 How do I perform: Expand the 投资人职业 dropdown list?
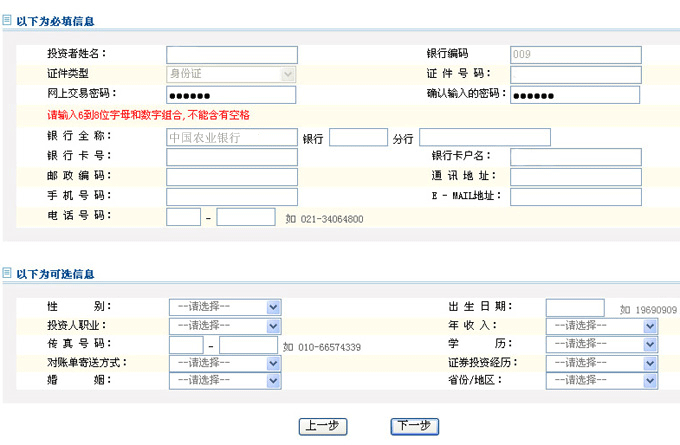[224, 326]
